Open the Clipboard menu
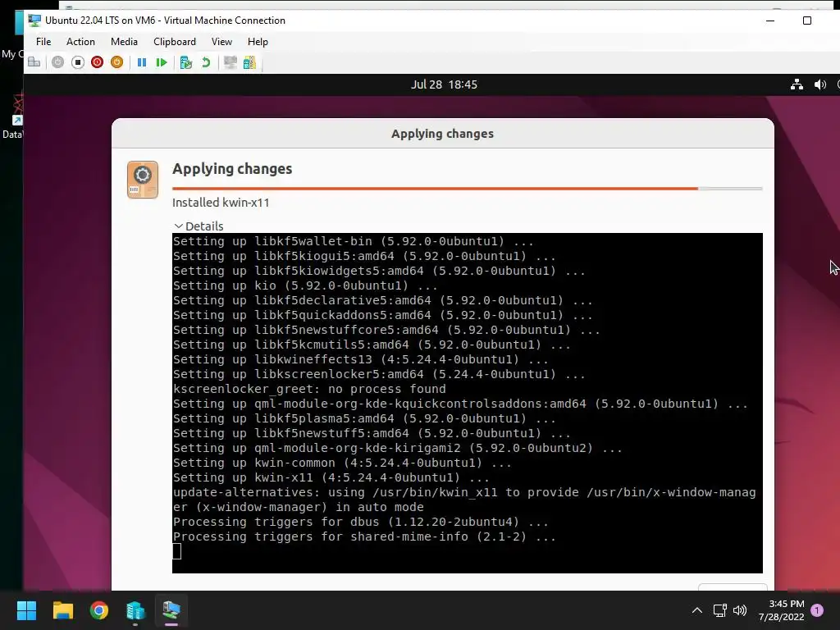The image size is (840, 630). (x=175, y=41)
